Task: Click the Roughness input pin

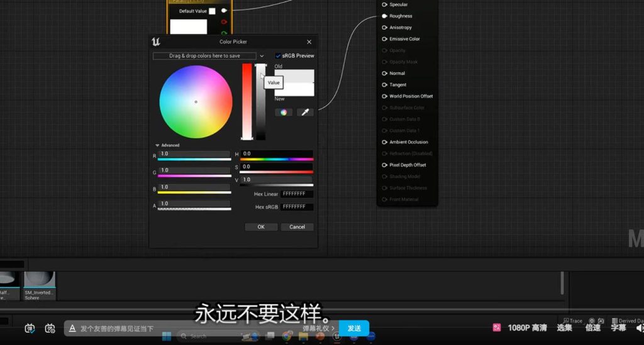Action: [384, 16]
